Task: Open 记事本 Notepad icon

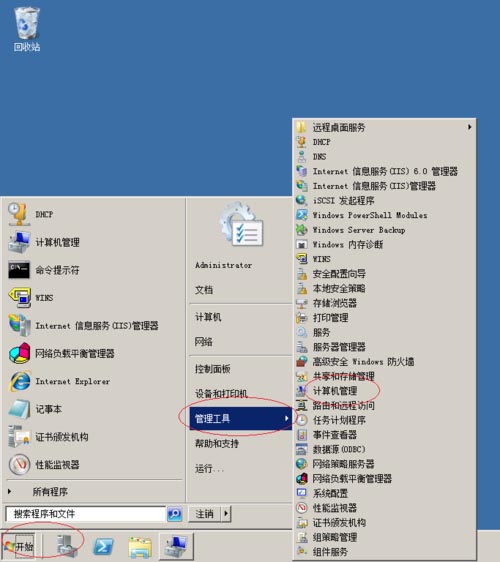Action: point(19,409)
